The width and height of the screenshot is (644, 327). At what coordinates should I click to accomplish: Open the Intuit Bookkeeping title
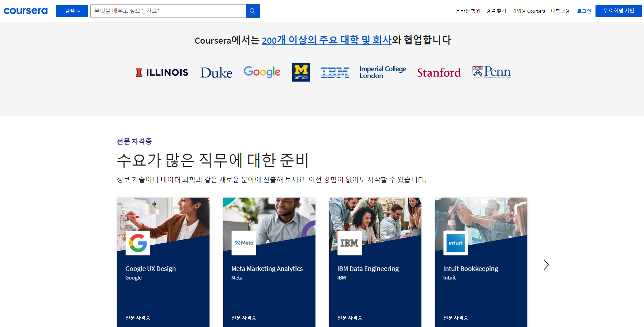[x=471, y=269]
